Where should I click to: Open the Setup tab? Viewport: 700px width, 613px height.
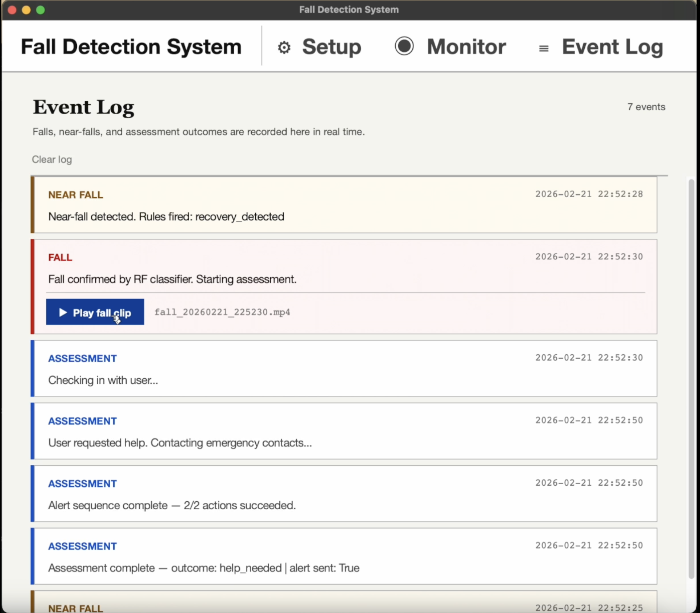click(331, 47)
